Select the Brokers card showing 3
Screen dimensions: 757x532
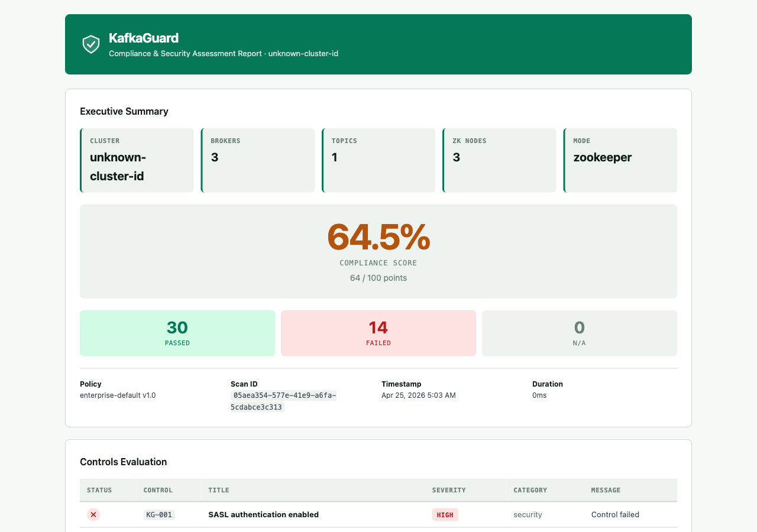pos(258,160)
